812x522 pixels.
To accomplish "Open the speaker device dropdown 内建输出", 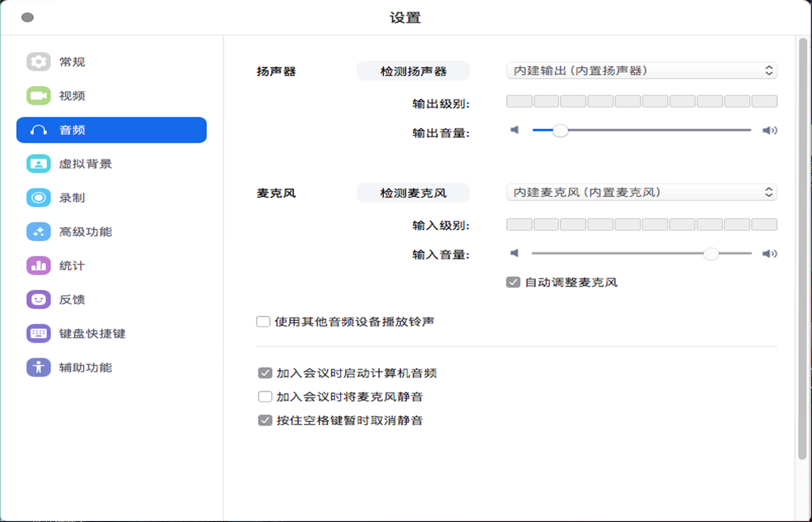I will point(641,71).
